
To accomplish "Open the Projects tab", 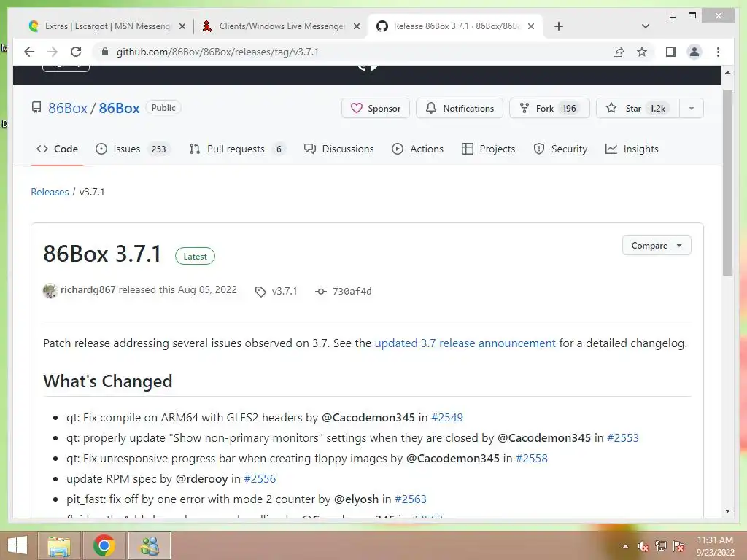I will pos(488,149).
